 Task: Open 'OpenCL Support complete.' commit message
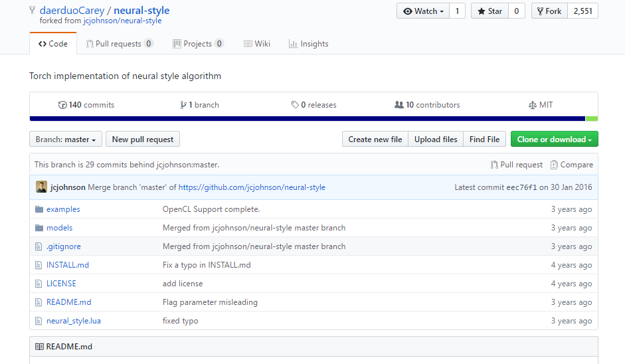click(x=211, y=209)
